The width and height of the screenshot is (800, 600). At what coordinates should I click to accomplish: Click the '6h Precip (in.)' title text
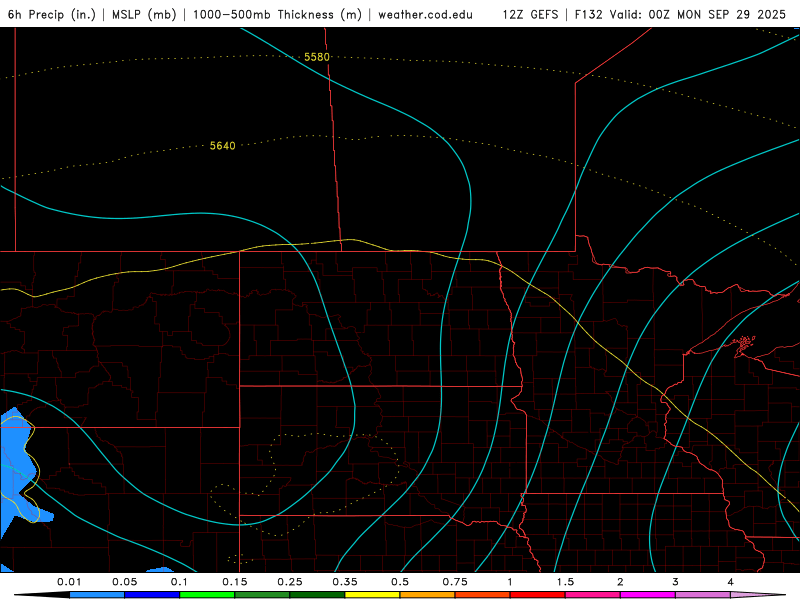click(x=52, y=14)
